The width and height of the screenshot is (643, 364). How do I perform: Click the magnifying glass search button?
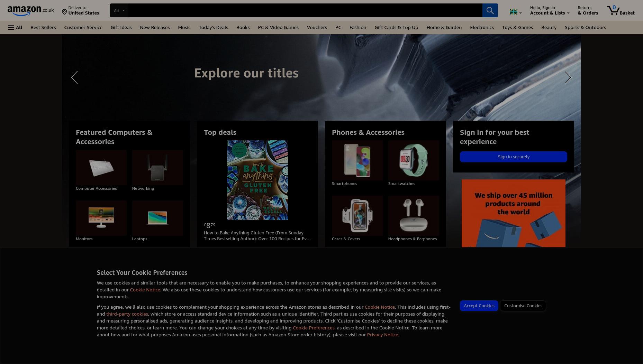point(490,10)
